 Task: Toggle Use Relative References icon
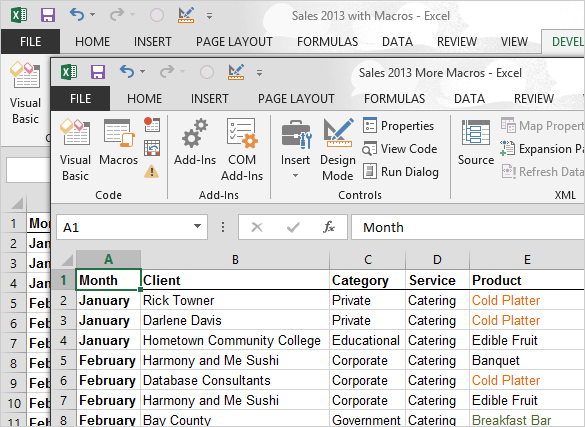point(152,148)
